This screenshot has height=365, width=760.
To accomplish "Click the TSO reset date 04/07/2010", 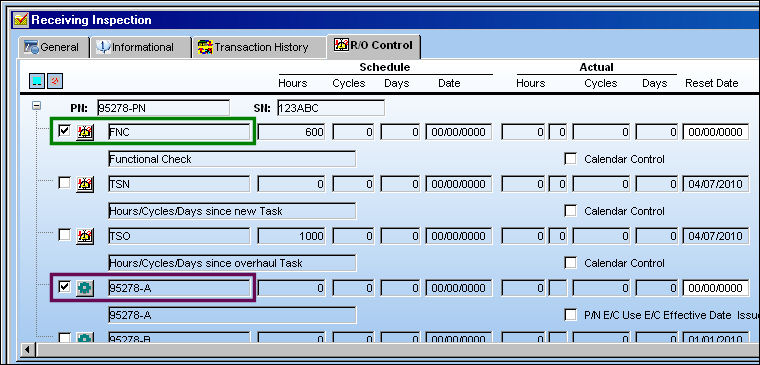I will (715, 236).
